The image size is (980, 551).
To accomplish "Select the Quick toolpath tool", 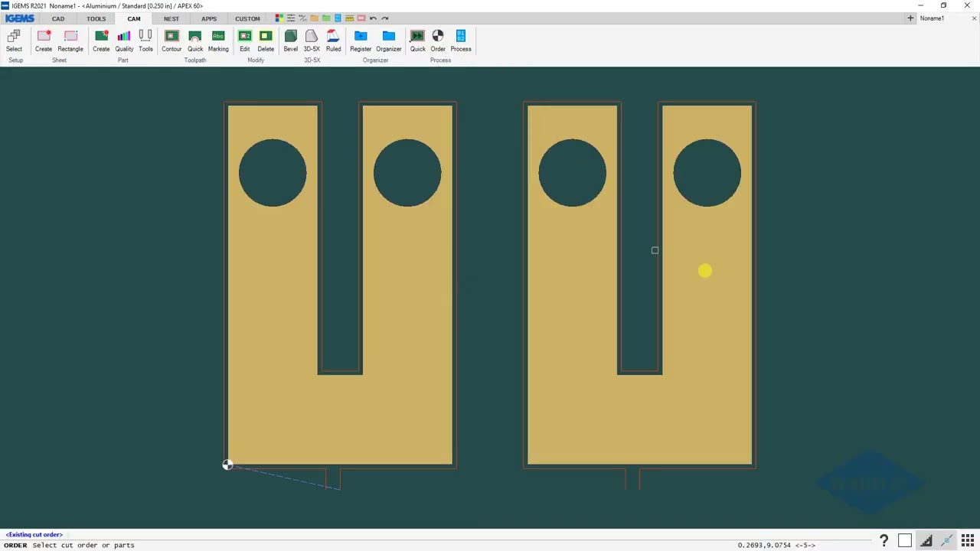I will coord(195,41).
